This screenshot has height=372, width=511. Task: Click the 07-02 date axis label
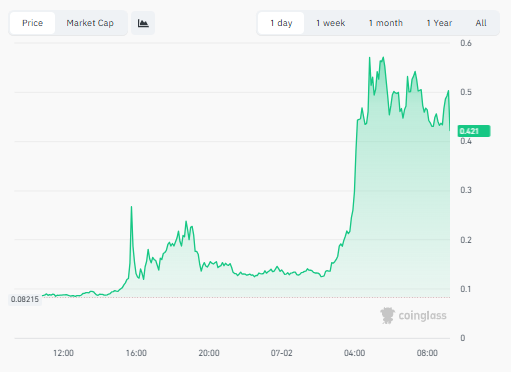(x=282, y=353)
